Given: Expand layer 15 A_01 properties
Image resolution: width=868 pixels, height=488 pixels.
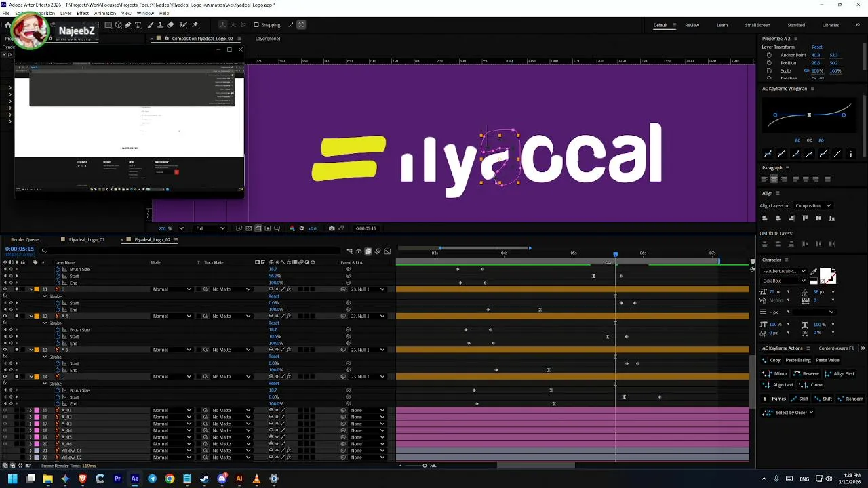Looking at the screenshot, I should tap(31, 410).
